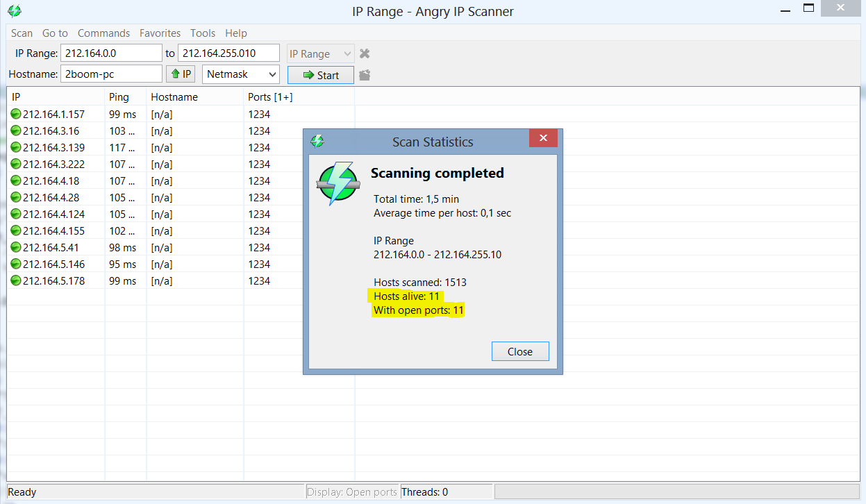866x504 pixels.
Task: Select the row 212.164.3.139
Action: point(181,147)
